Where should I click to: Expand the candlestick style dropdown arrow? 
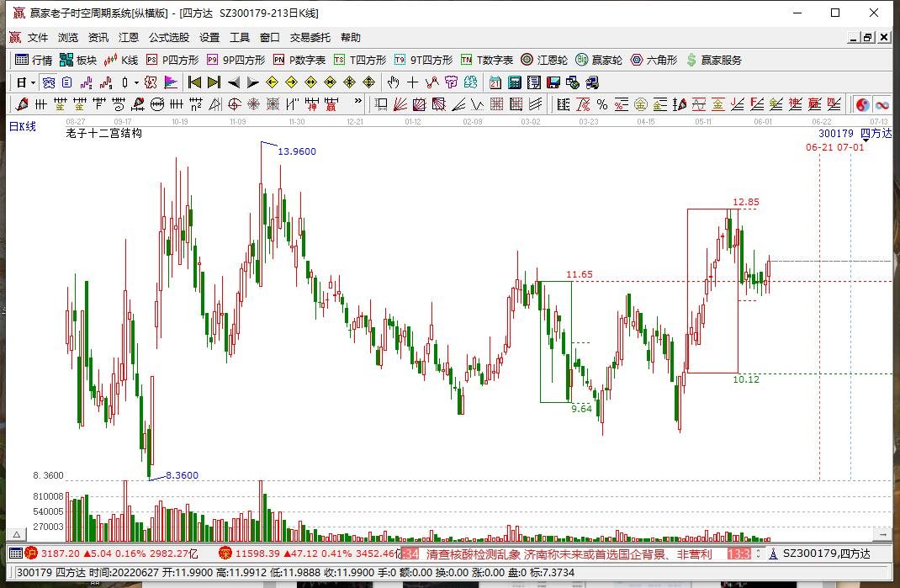136,82
